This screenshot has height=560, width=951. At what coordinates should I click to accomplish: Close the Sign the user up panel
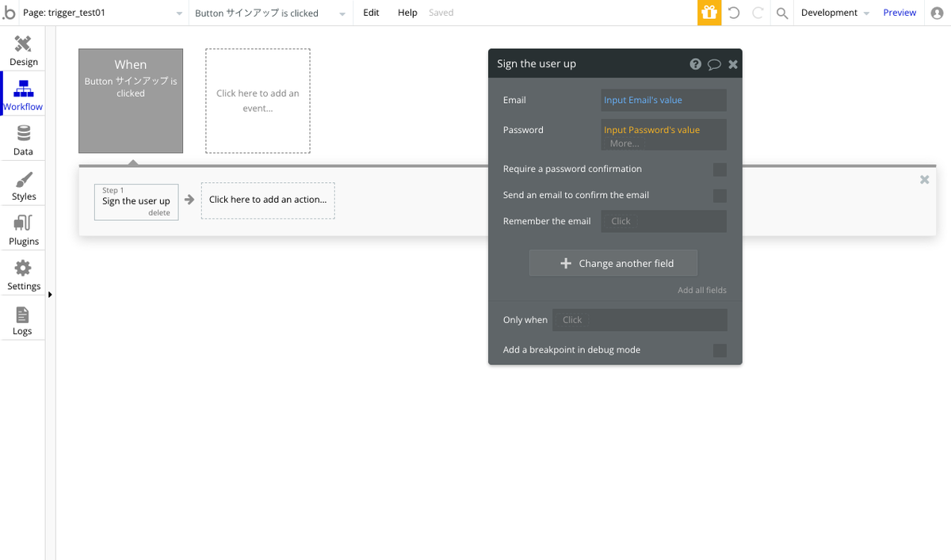(733, 64)
